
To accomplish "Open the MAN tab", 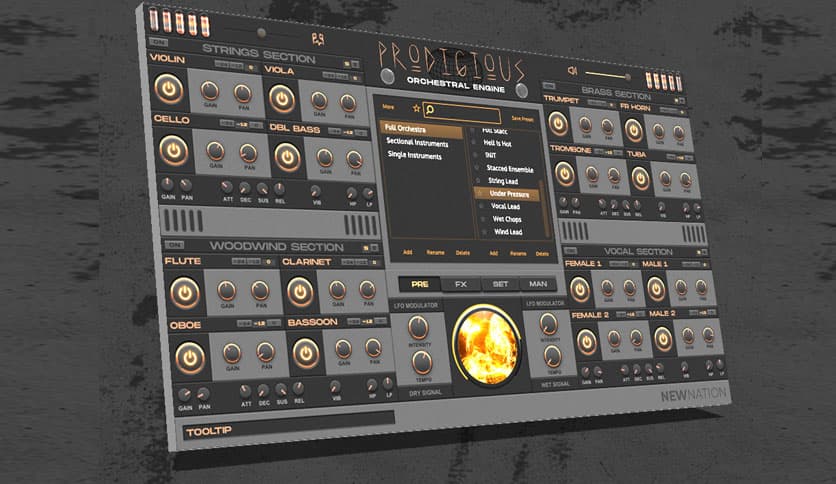I will click(x=538, y=284).
